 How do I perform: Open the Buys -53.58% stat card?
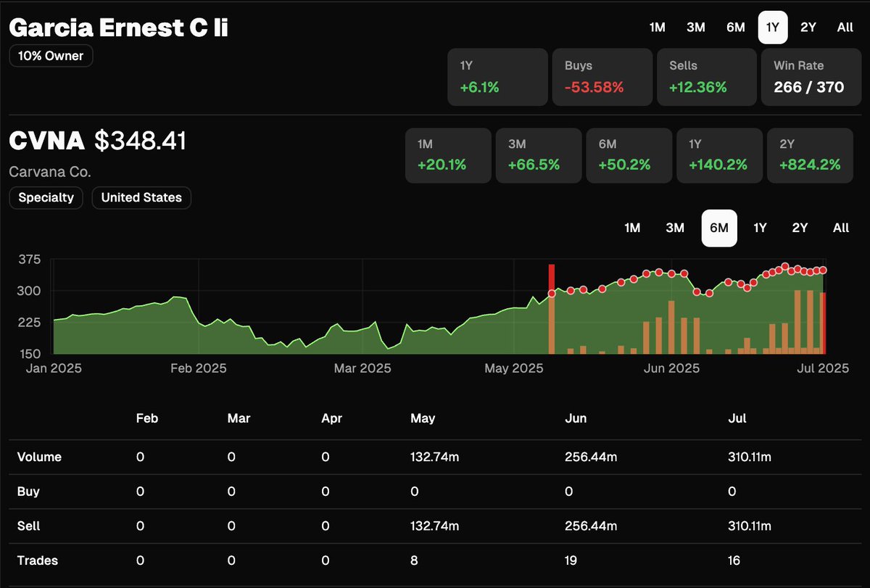pyautogui.click(x=602, y=78)
